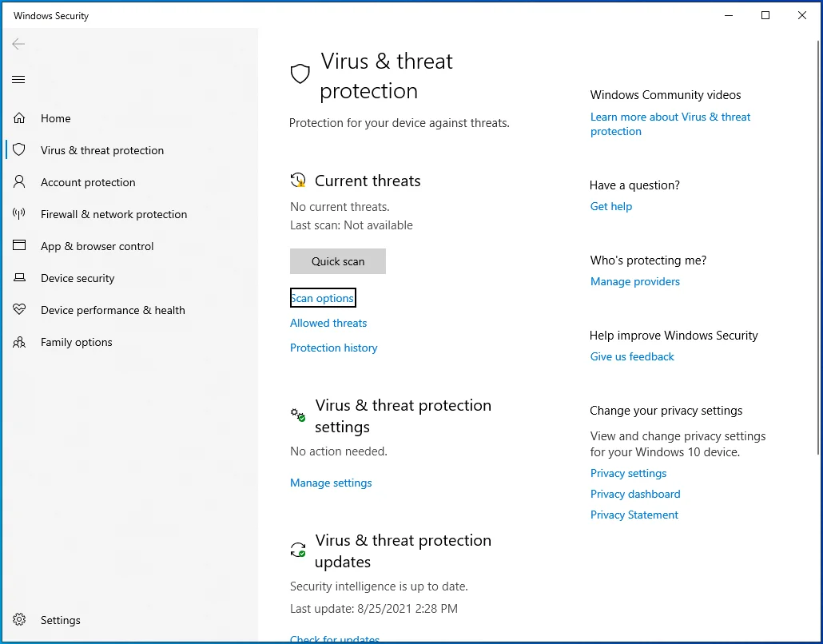Screen dimensions: 823x644
Task: Click the Settings gear icon
Action: pos(19,619)
